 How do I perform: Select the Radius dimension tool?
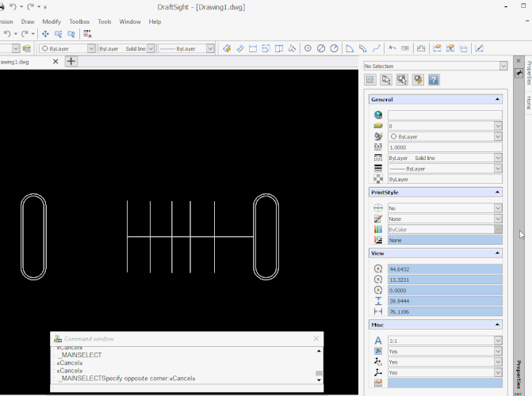(335, 48)
